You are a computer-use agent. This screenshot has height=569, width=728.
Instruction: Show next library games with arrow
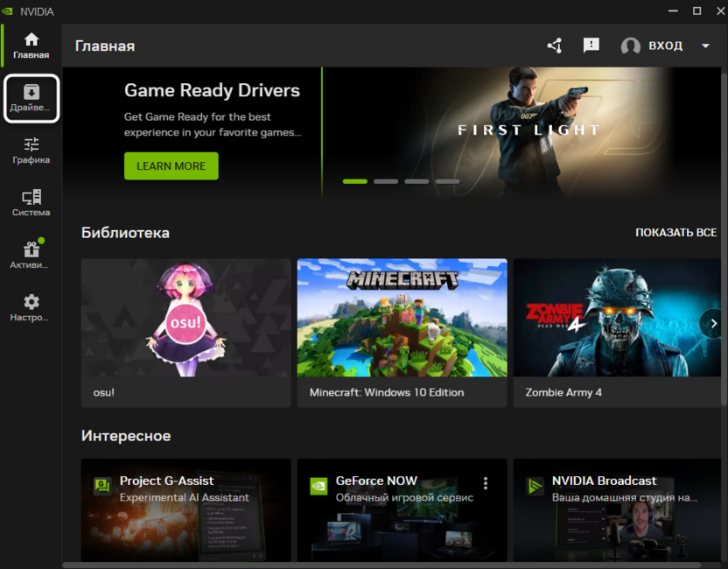[713, 323]
